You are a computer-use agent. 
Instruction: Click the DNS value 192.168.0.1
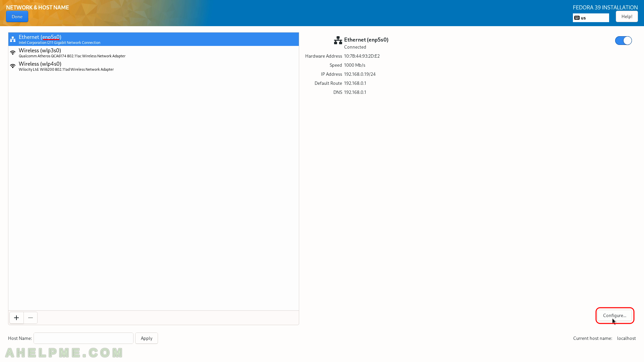(355, 92)
